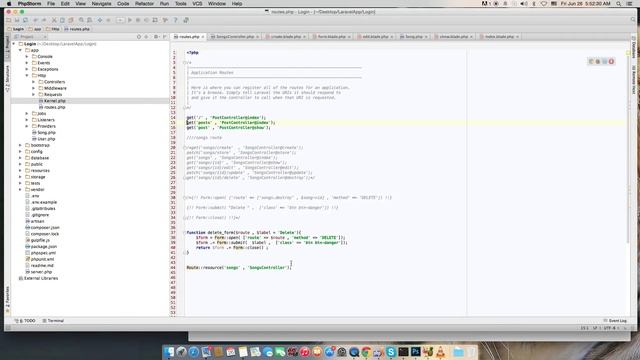Open the TODO tool window button
This screenshot has height=360, width=640.
pos(25,321)
